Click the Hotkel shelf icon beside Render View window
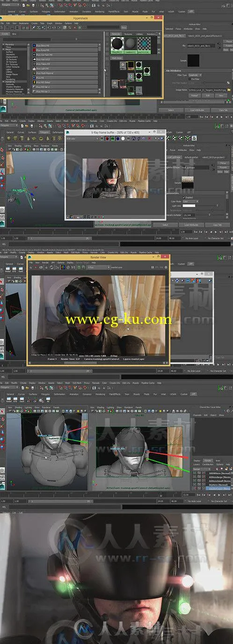The height and width of the screenshot is (644, 233). [8, 269]
